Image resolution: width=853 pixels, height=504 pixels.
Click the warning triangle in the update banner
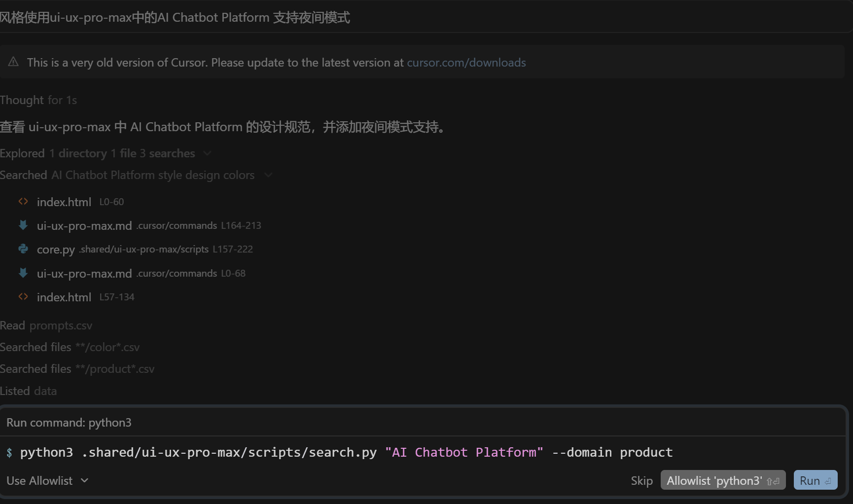pos(13,62)
